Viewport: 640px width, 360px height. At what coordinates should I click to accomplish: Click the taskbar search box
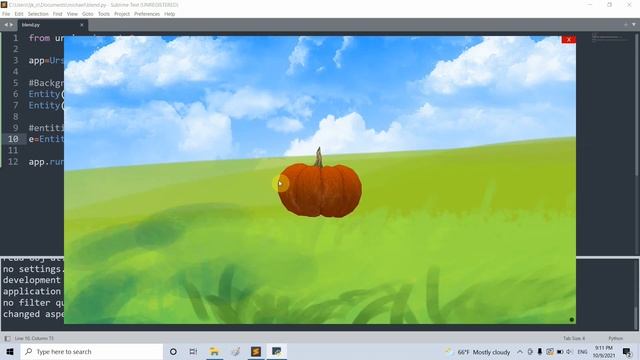(92, 351)
